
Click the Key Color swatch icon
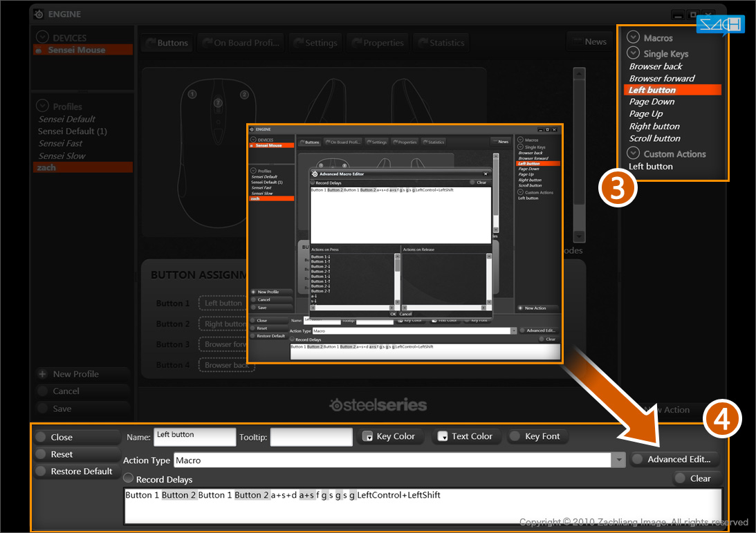pos(367,437)
